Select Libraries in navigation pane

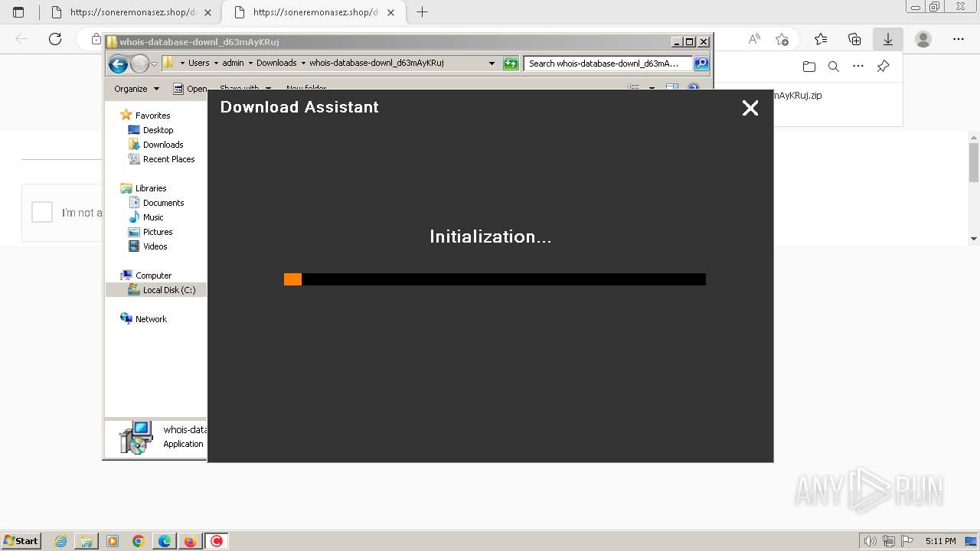tap(151, 188)
